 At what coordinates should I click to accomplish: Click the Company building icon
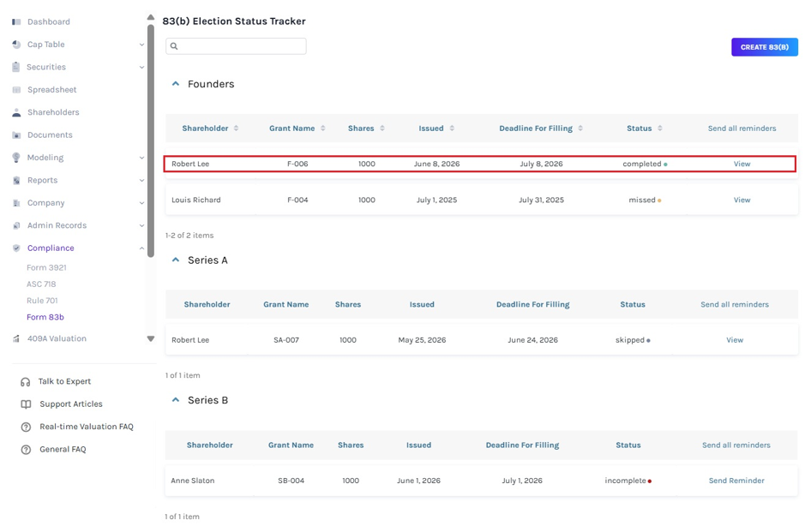pyautogui.click(x=16, y=203)
